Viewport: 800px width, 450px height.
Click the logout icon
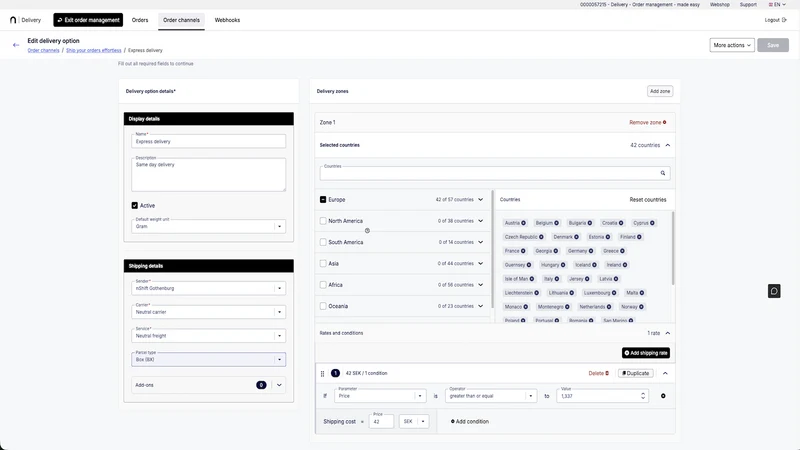[x=784, y=20]
